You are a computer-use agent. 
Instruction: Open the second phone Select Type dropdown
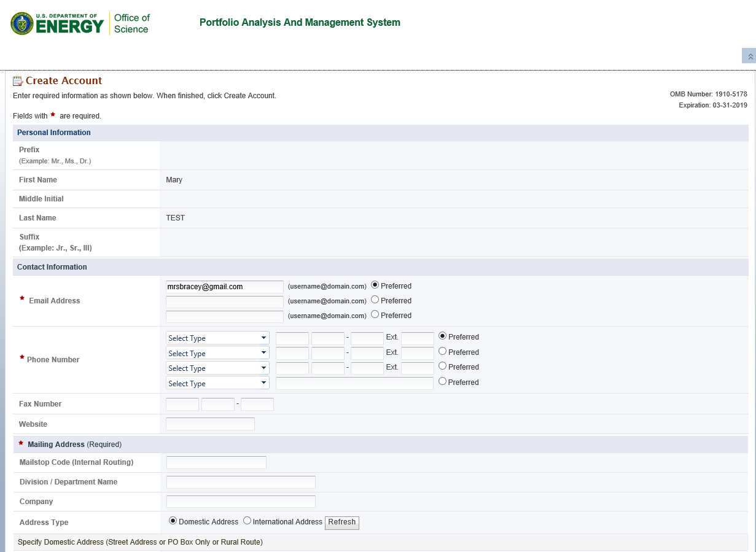[x=217, y=353]
